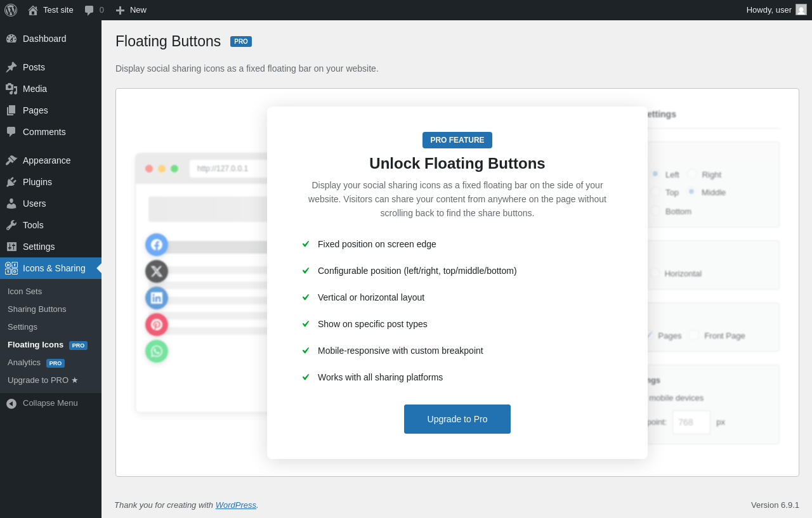Select the Right position radio button
Screen dimensions: 812x518
tap(692, 174)
